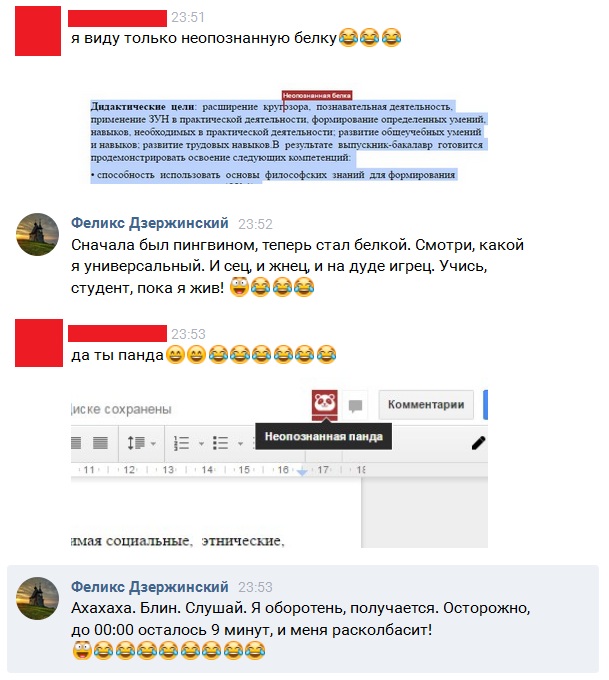This screenshot has height=680, width=609.
Task: Click the 23:51 message timestamp
Action: coord(187,17)
